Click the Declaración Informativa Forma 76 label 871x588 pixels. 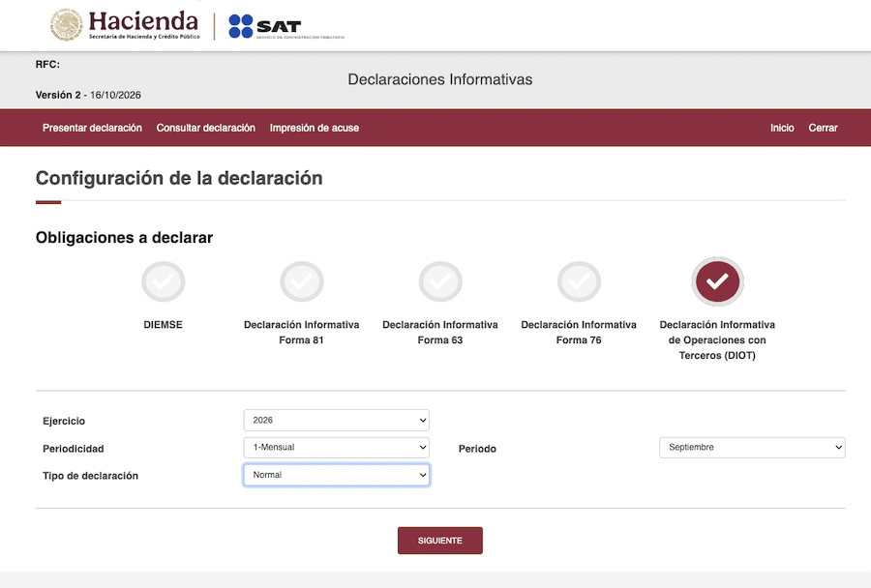pos(579,332)
